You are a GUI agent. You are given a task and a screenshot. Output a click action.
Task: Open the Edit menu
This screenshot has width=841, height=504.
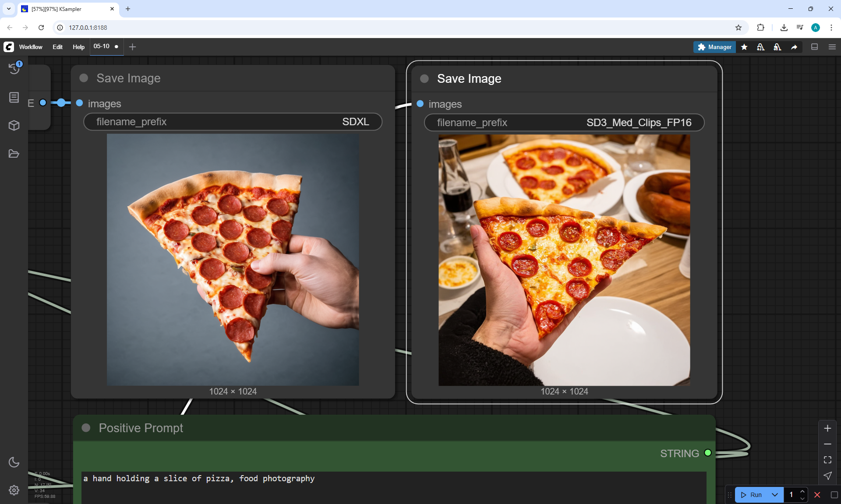coord(57,47)
